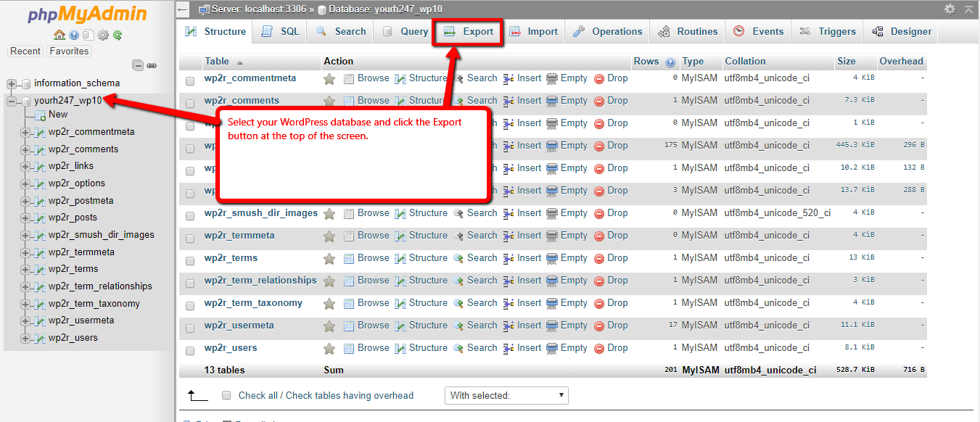This screenshot has height=422, width=980.
Task: Expand wp2r_termmeta node in sidebar tree
Action: coord(25,252)
